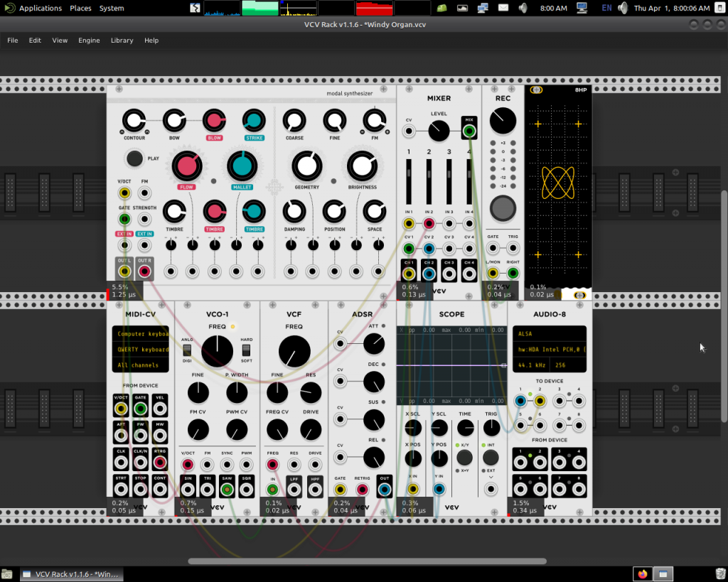Open the File menu
This screenshot has width=728, height=582.
click(x=13, y=41)
